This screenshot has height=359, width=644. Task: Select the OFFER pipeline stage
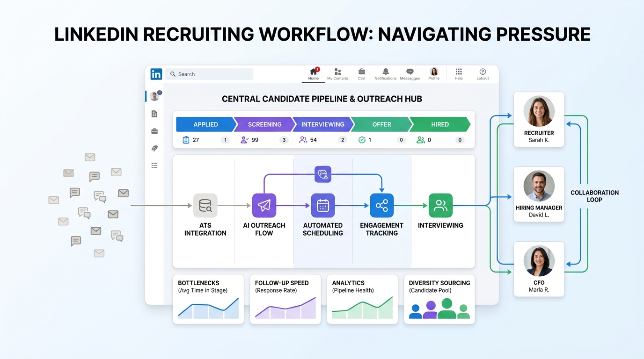[x=381, y=124]
